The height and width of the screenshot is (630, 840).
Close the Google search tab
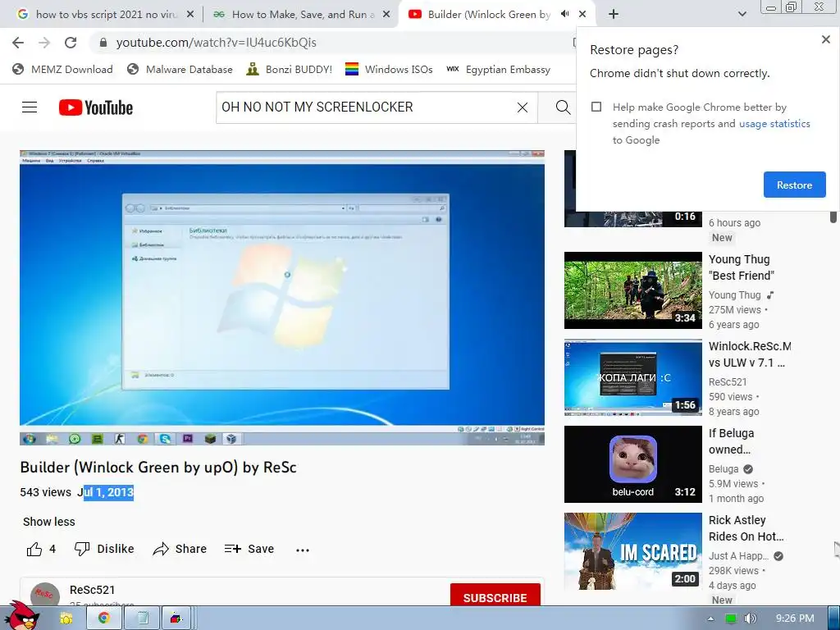click(189, 15)
